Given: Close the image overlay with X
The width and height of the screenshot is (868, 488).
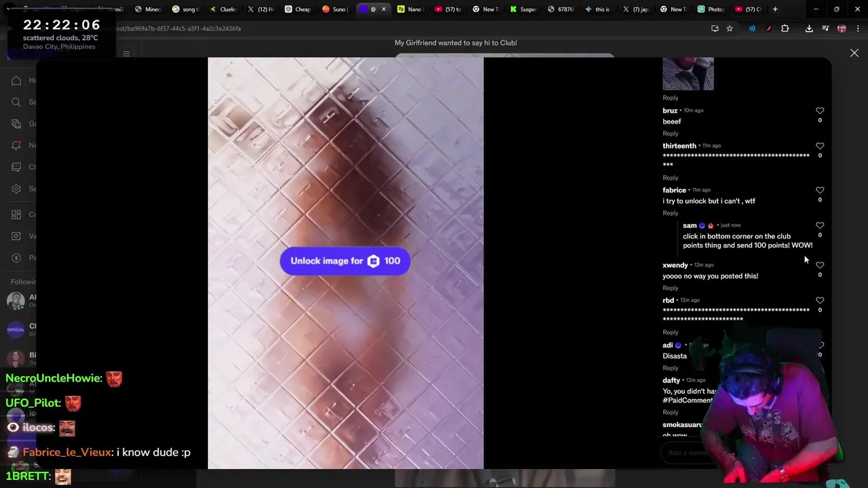Looking at the screenshot, I should point(854,53).
